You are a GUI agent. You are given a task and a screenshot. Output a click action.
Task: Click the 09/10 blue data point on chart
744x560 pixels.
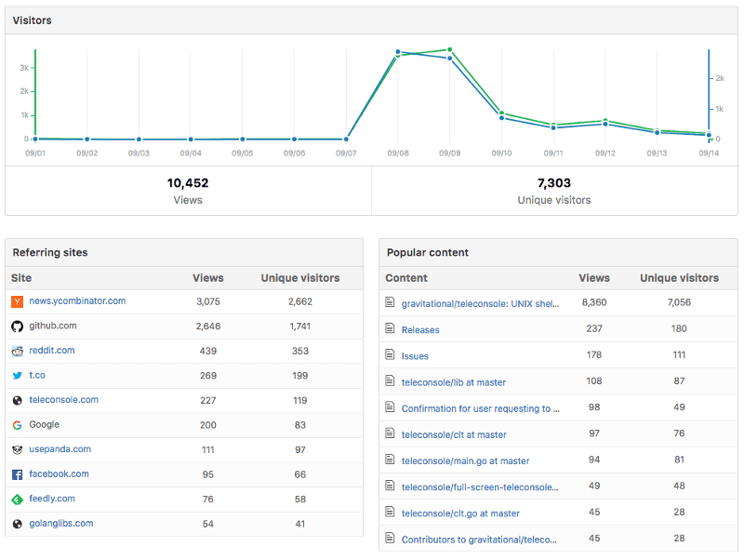pyautogui.click(x=501, y=118)
